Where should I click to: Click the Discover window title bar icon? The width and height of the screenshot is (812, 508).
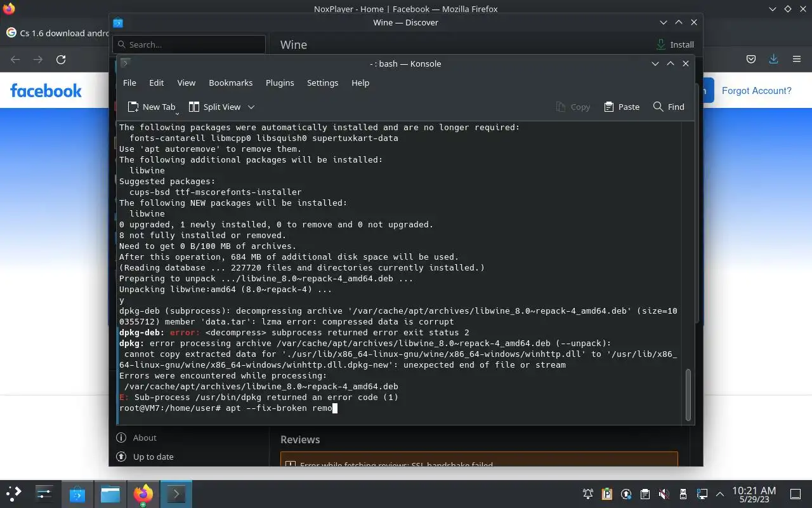(x=118, y=22)
